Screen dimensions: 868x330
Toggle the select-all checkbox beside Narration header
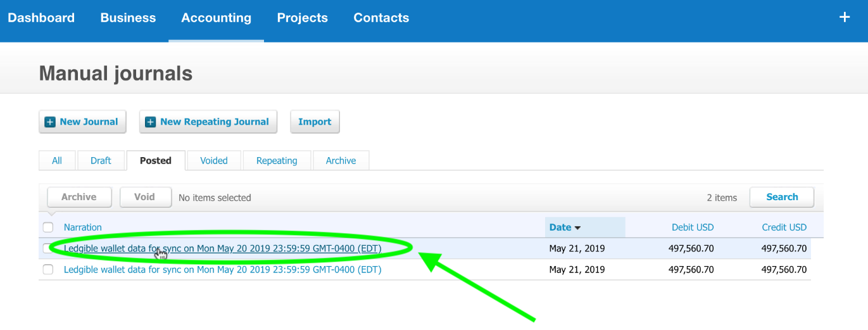point(48,227)
